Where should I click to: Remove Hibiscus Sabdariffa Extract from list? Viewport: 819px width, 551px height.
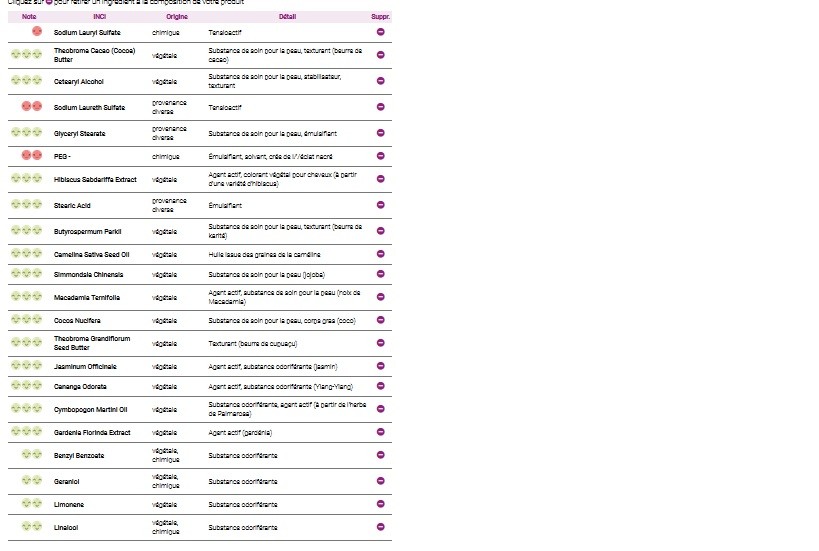[380, 179]
